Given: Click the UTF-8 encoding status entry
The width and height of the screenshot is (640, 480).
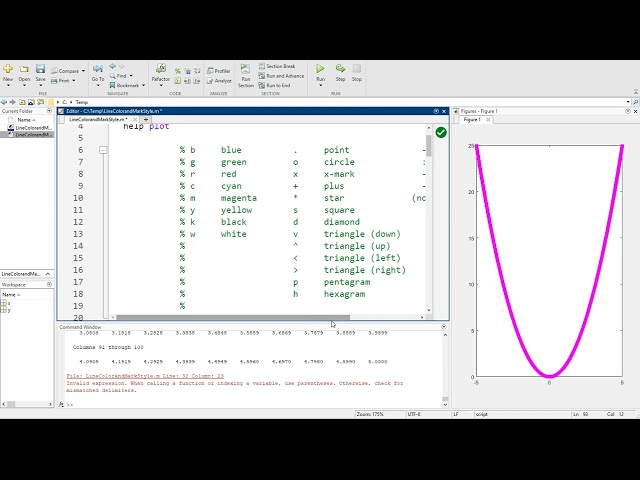Looking at the screenshot, I should [414, 414].
